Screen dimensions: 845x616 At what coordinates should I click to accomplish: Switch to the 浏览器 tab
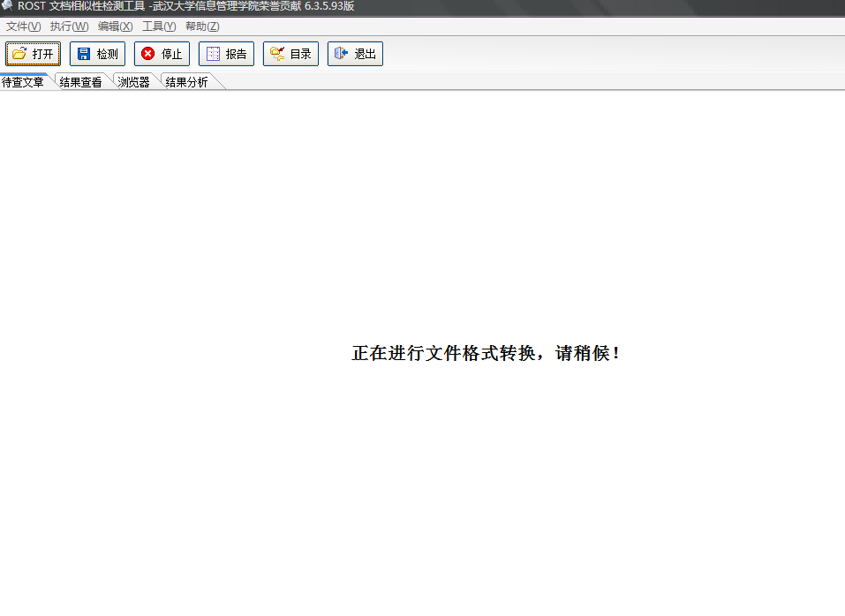[x=134, y=82]
